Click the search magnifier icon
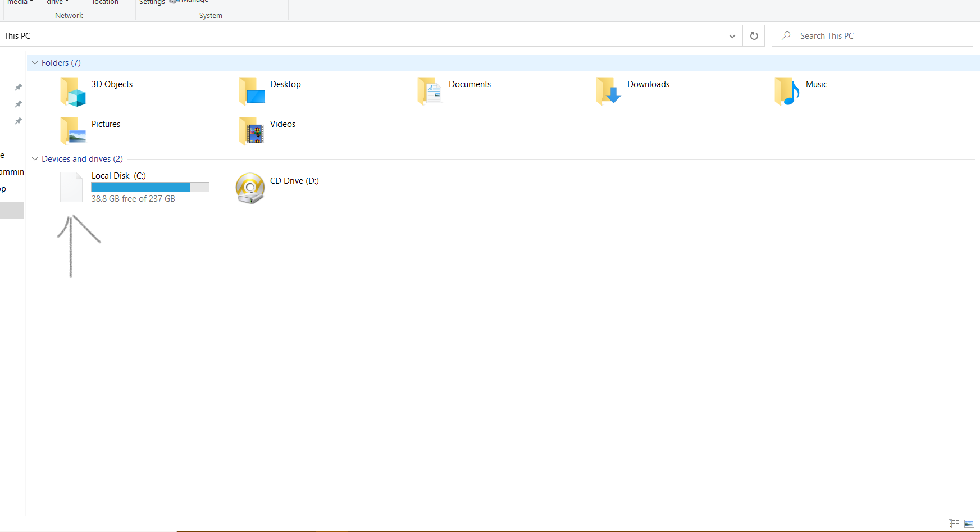The width and height of the screenshot is (980, 532). (x=786, y=35)
